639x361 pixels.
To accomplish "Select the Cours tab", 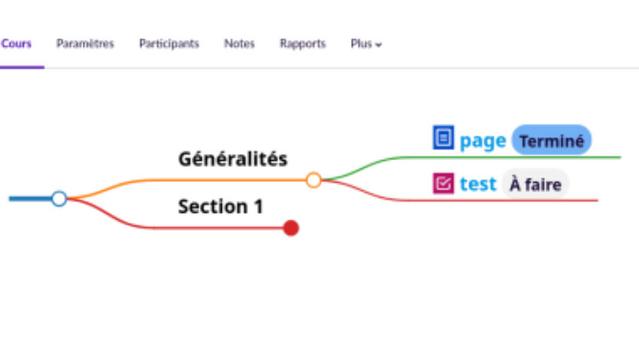I will [16, 44].
